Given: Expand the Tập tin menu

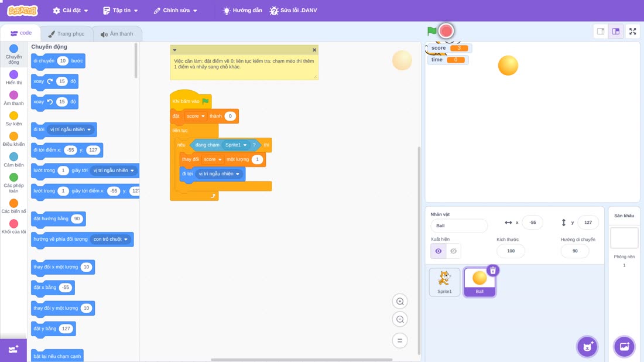Looking at the screenshot, I should pyautogui.click(x=121, y=11).
